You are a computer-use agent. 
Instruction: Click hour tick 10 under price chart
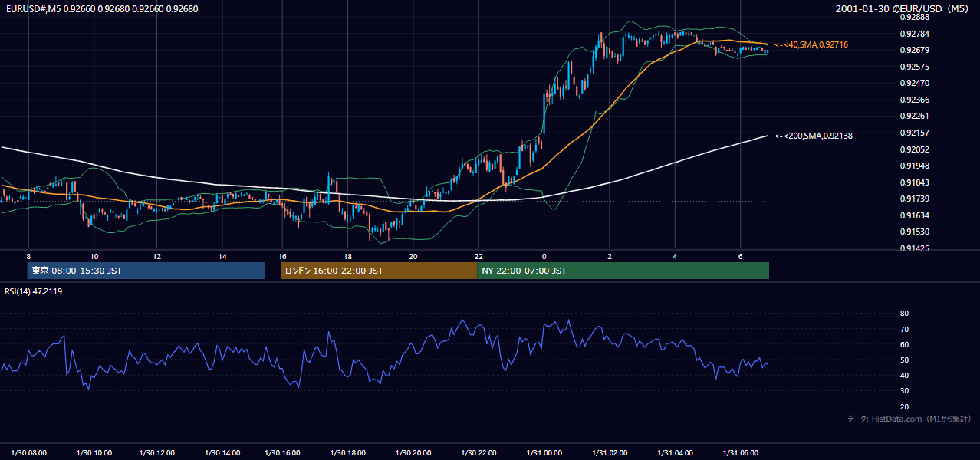pos(94,256)
